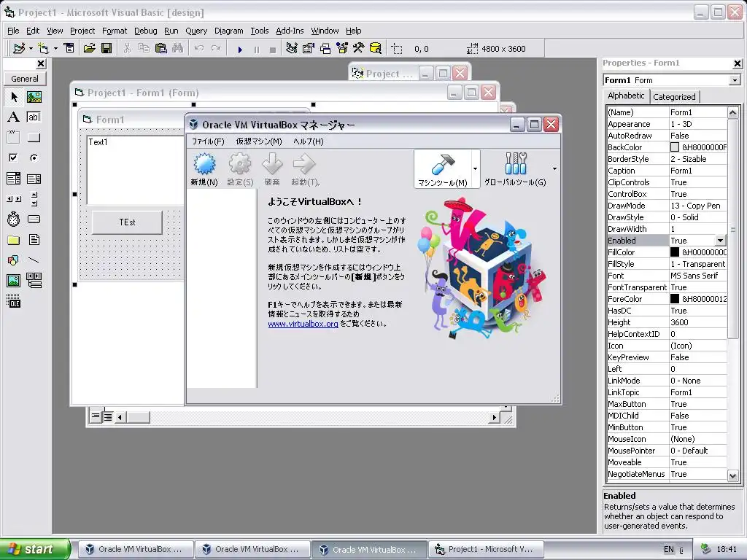Select the CheckBox control tool
Screen dimensions: 747x560
(14, 157)
